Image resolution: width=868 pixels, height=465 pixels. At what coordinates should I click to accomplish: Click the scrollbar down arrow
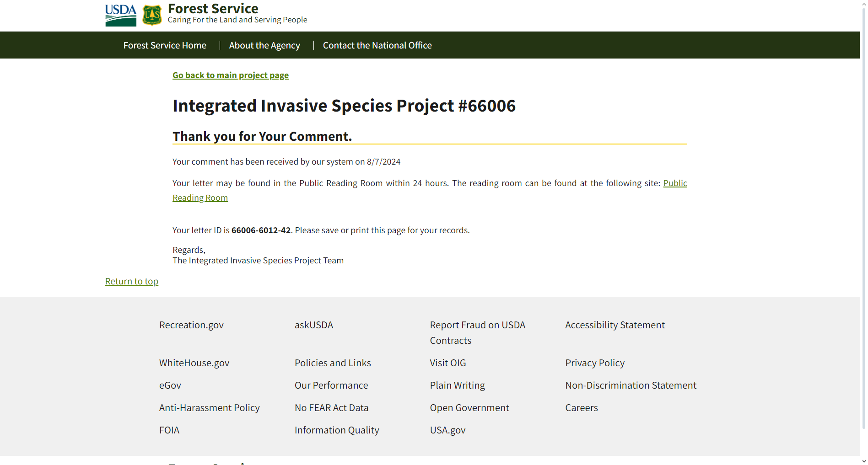point(863,461)
